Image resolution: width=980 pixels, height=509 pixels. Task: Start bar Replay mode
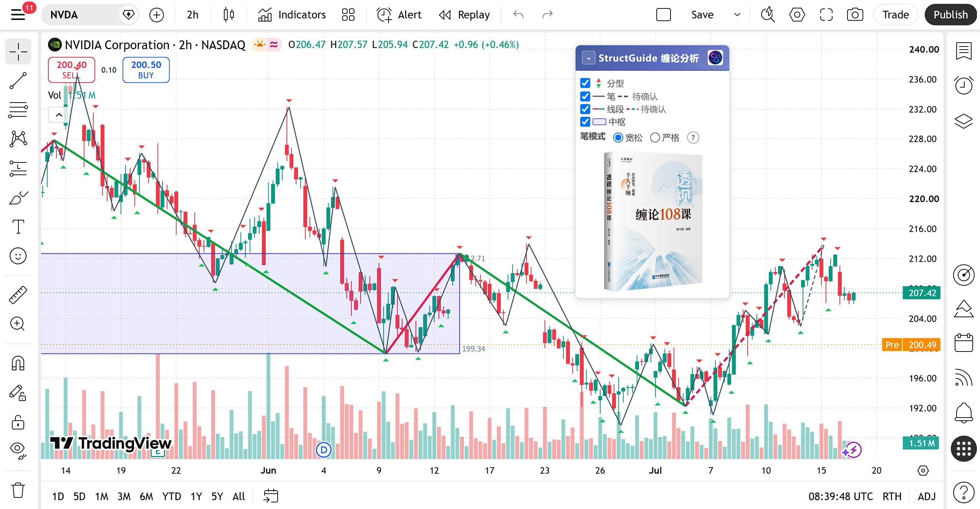tap(464, 15)
